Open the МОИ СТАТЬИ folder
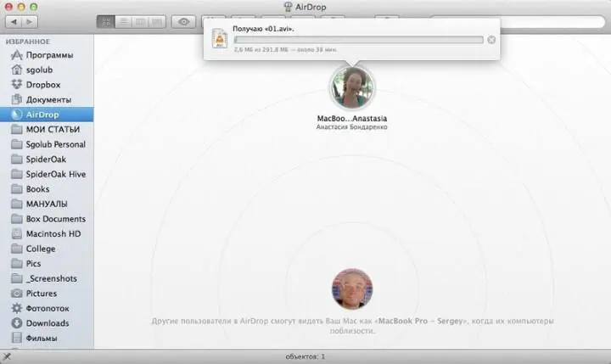This screenshot has width=611, height=364. [x=47, y=129]
